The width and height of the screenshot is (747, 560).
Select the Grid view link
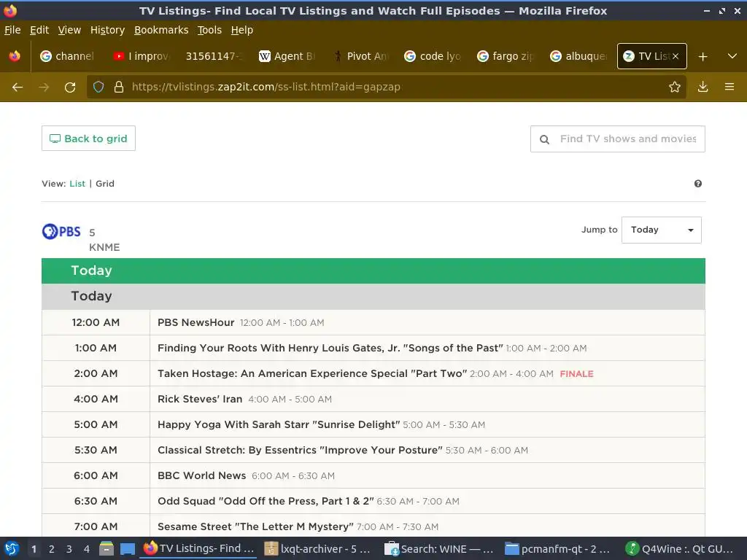pyautogui.click(x=105, y=184)
